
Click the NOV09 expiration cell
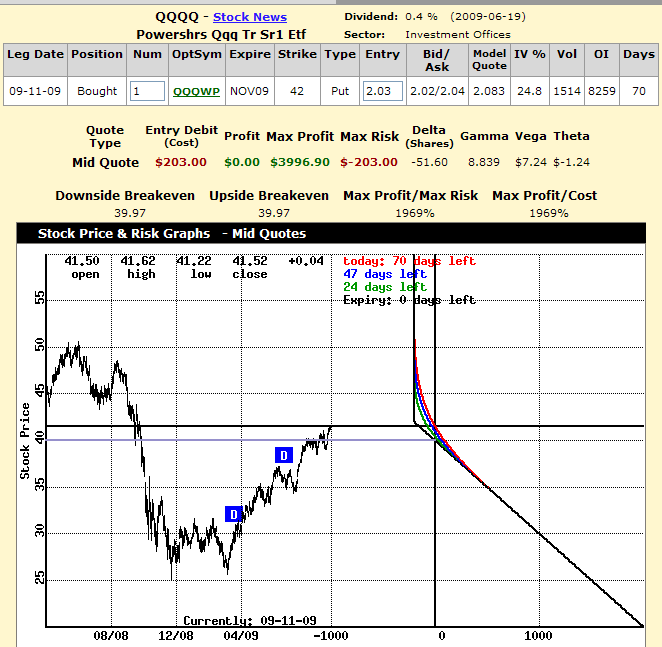pyautogui.click(x=250, y=91)
